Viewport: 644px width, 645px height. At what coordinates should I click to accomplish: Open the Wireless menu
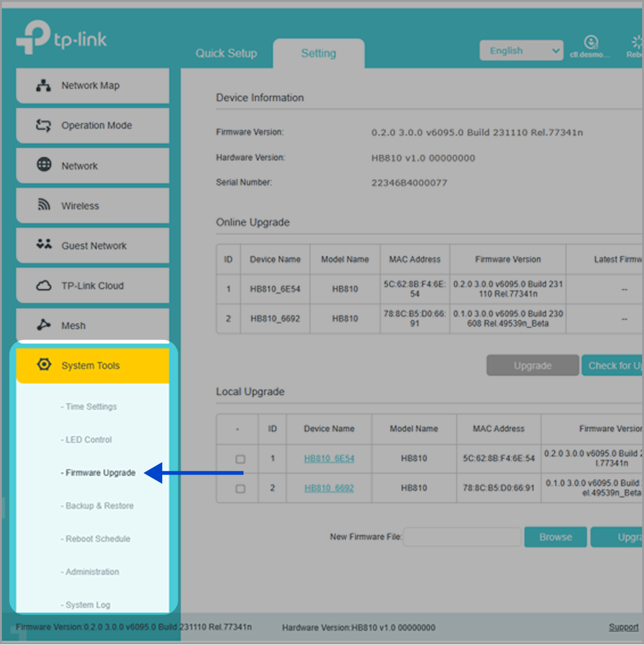93,205
